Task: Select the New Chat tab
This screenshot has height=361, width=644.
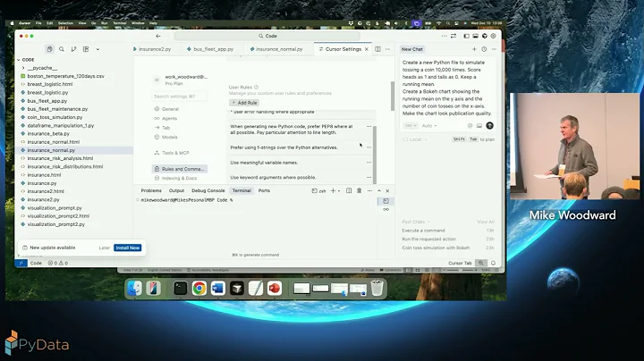Action: coord(412,49)
